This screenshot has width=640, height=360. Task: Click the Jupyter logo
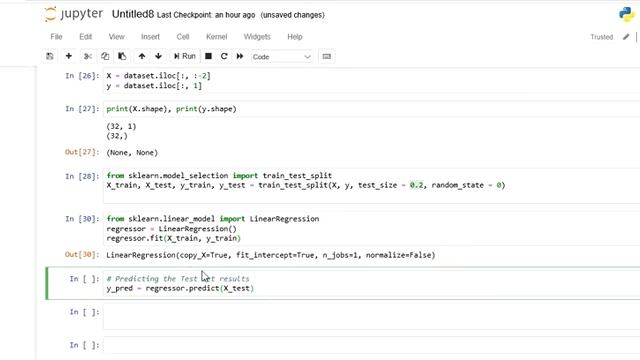tap(73, 14)
